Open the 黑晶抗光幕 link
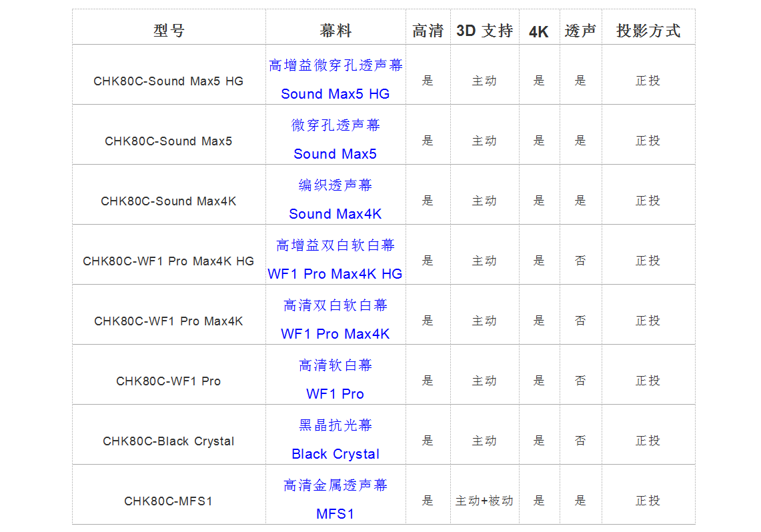761x532 pixels. pyautogui.click(x=335, y=425)
